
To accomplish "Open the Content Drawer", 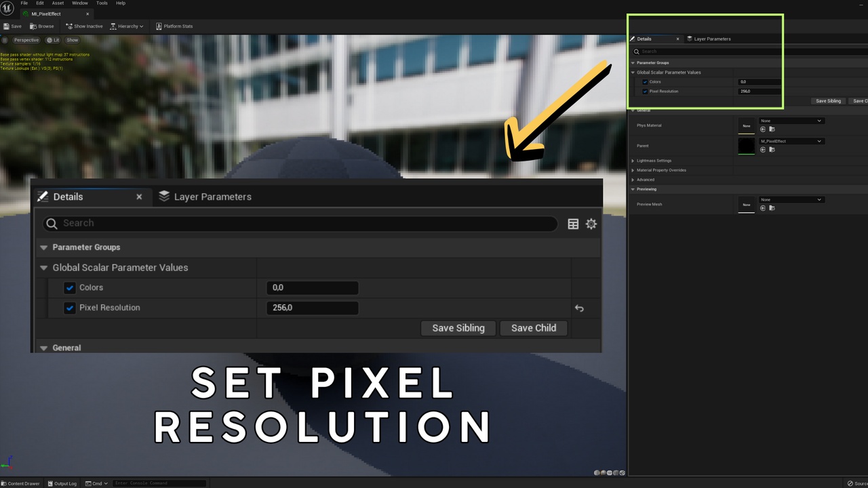I will [20, 483].
